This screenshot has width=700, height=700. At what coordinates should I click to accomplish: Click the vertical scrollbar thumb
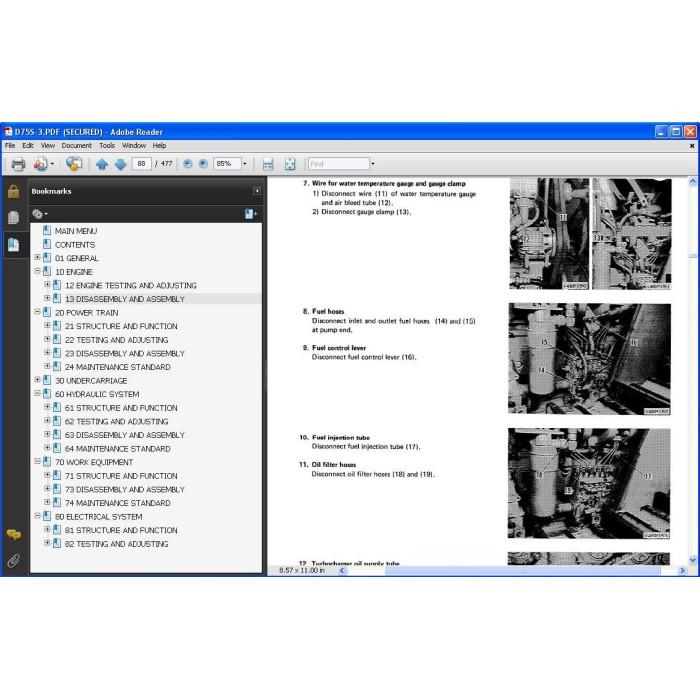tap(693, 256)
